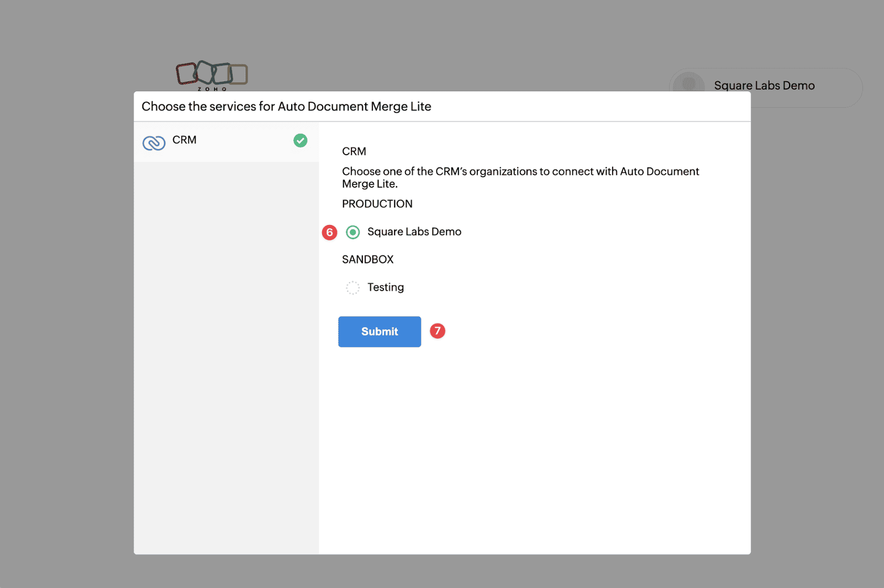Click the green checkmark beside CRM
884x588 pixels.
300,140
